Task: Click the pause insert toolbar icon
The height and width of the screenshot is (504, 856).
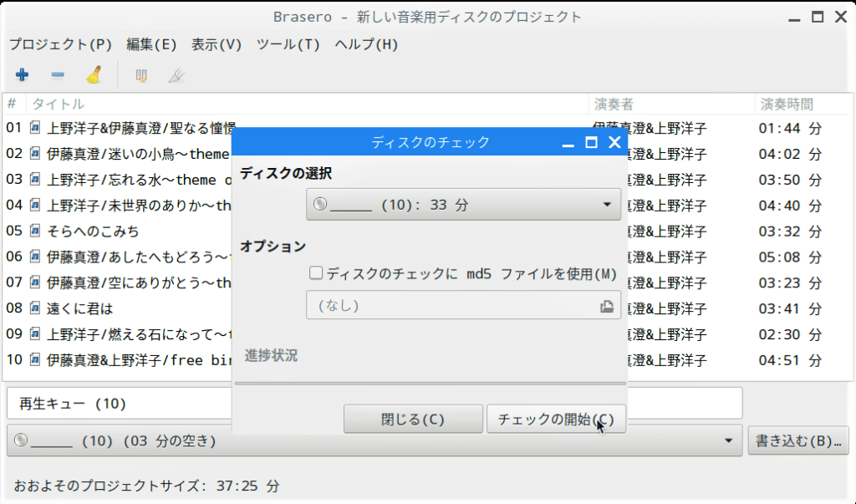Action: [141, 75]
